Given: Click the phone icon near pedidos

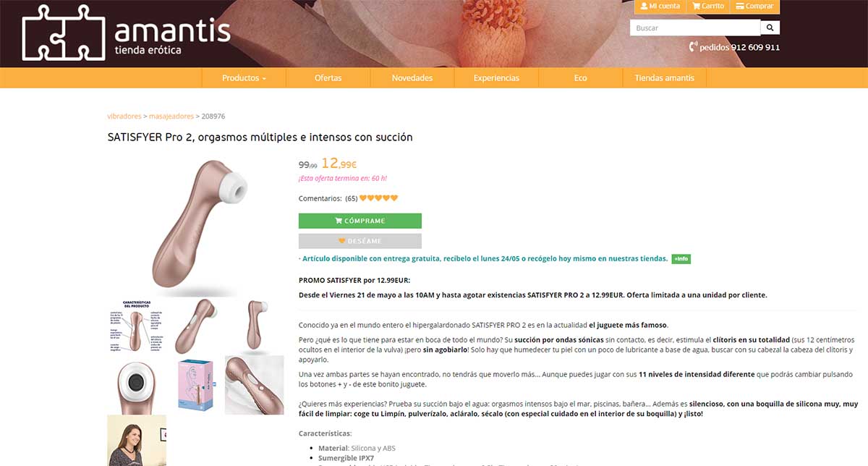Looking at the screenshot, I should click(x=693, y=47).
